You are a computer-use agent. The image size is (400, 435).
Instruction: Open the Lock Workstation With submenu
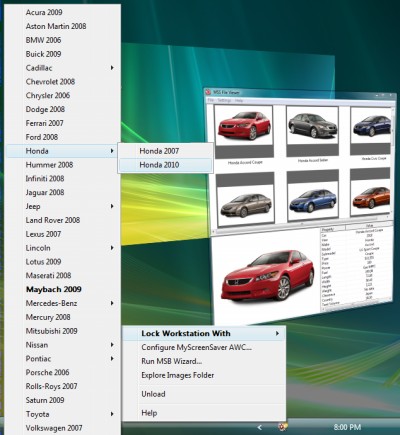pos(204,333)
